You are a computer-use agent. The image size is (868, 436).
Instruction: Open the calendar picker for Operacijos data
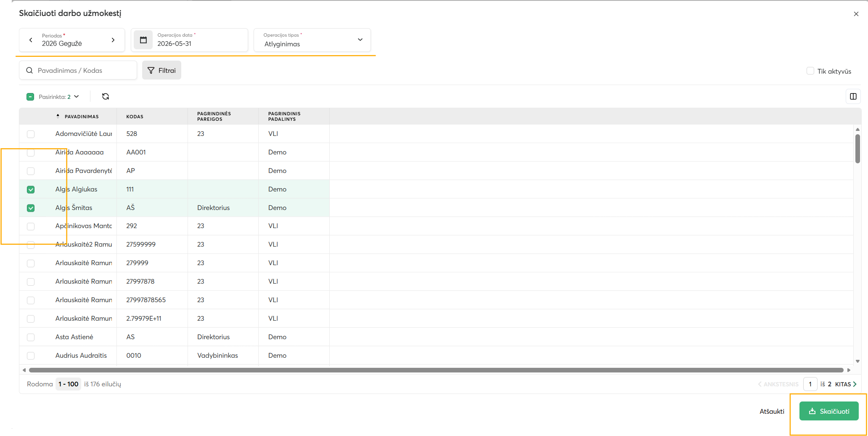pyautogui.click(x=143, y=40)
